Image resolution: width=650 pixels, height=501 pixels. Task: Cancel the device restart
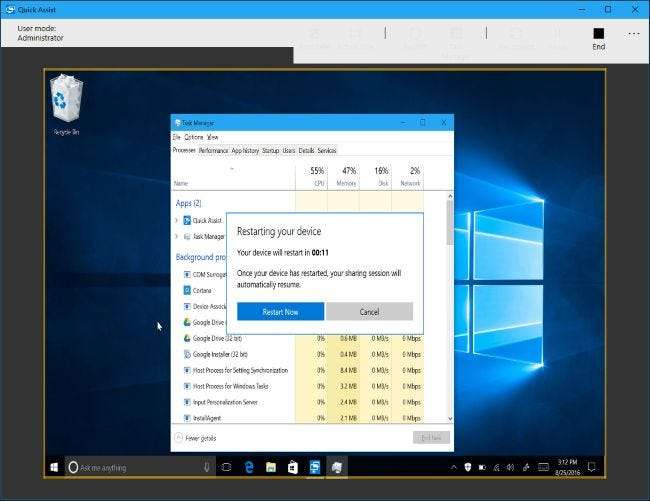point(369,312)
